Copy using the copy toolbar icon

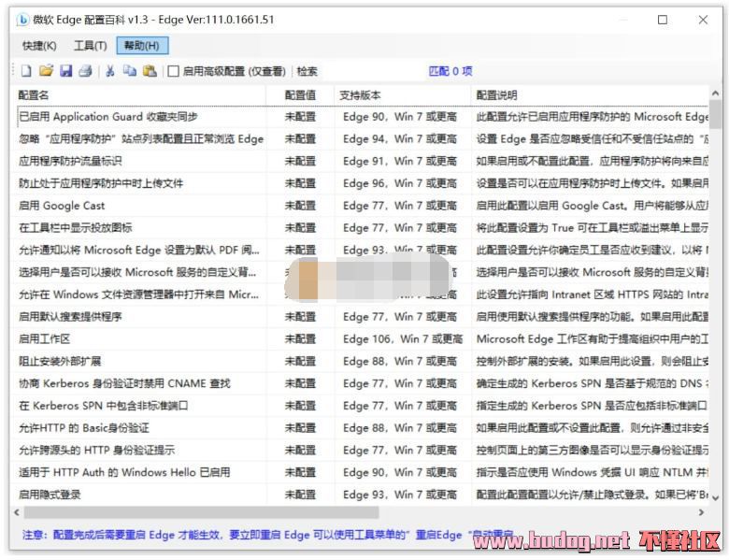pos(130,71)
